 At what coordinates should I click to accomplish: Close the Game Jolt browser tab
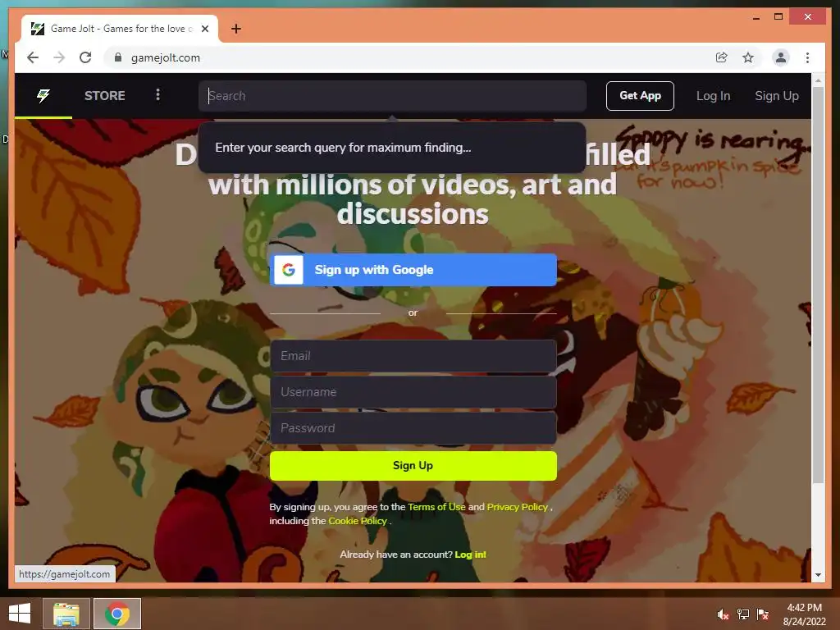204,29
